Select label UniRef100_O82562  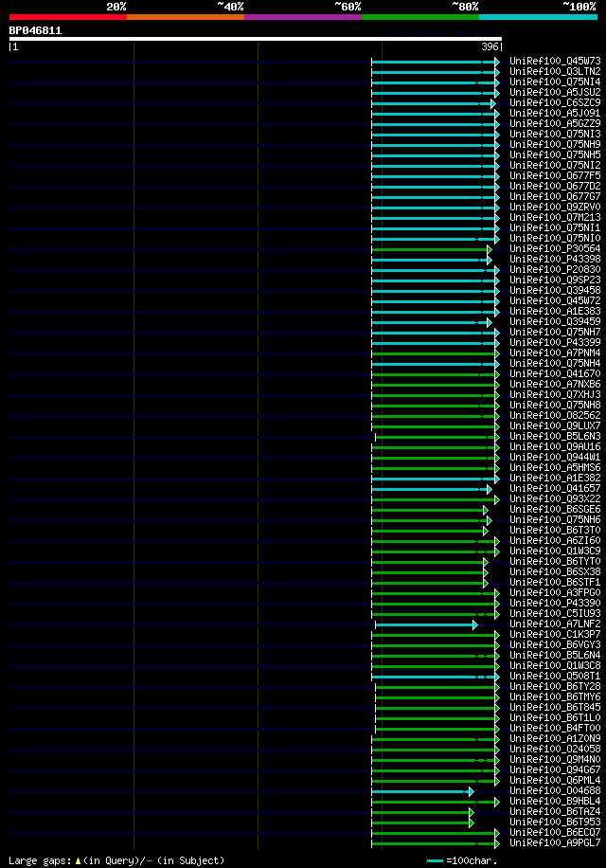pos(555,416)
